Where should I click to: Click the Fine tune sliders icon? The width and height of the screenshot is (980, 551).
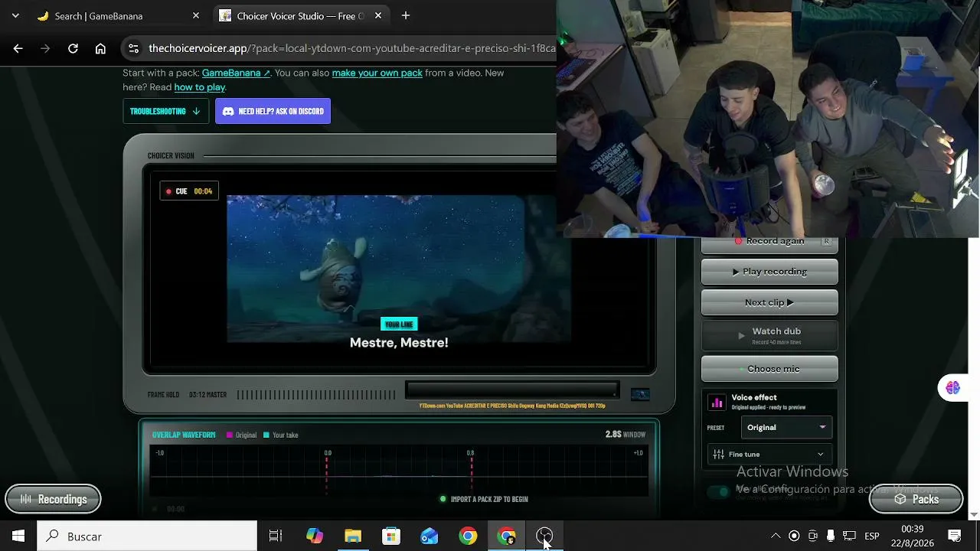coord(718,454)
